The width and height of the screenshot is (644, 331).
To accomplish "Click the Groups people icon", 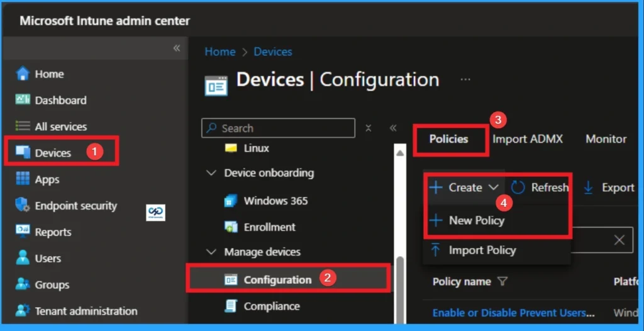I will pos(23,284).
